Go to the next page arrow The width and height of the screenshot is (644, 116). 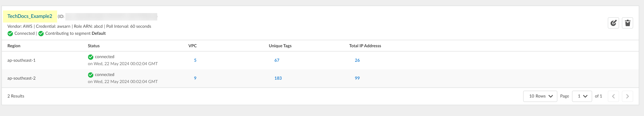tap(627, 96)
